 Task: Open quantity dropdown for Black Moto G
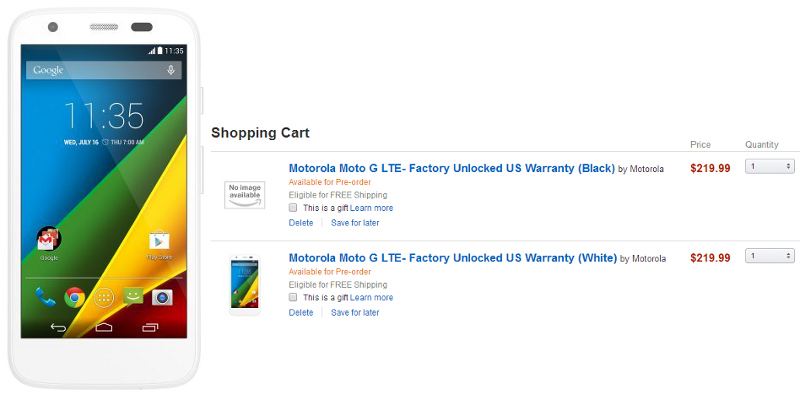pyautogui.click(x=771, y=167)
